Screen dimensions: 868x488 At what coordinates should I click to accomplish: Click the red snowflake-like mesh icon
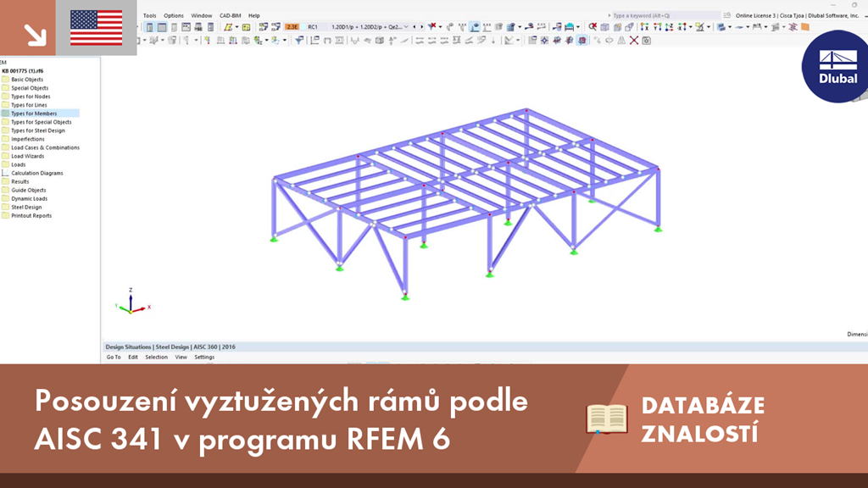(793, 26)
